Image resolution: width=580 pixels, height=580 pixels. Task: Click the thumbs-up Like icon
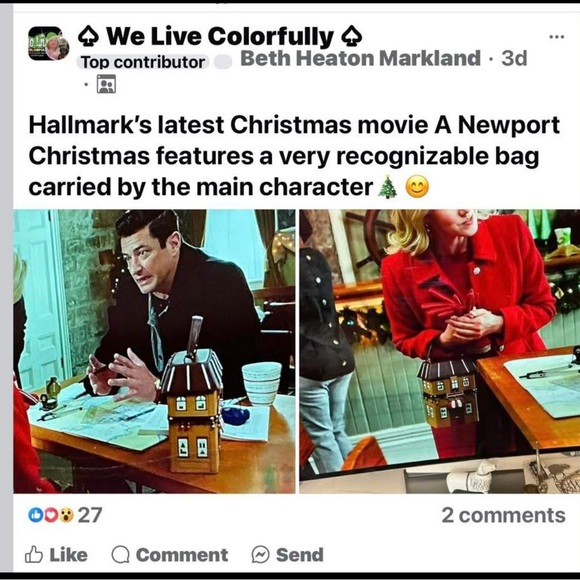34,554
